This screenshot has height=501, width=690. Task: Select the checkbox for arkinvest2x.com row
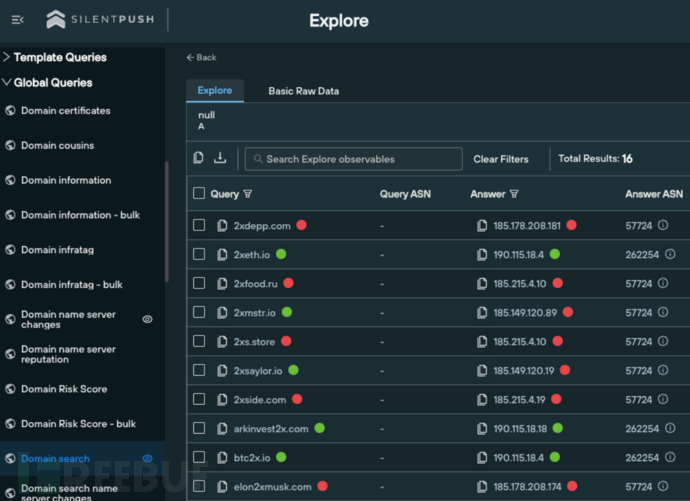click(x=199, y=429)
